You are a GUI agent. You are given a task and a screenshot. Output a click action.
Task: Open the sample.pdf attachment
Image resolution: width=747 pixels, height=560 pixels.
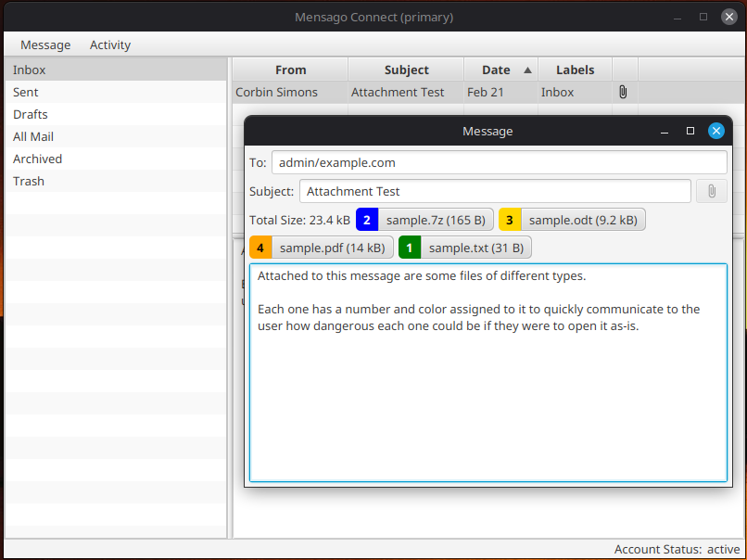(x=332, y=248)
